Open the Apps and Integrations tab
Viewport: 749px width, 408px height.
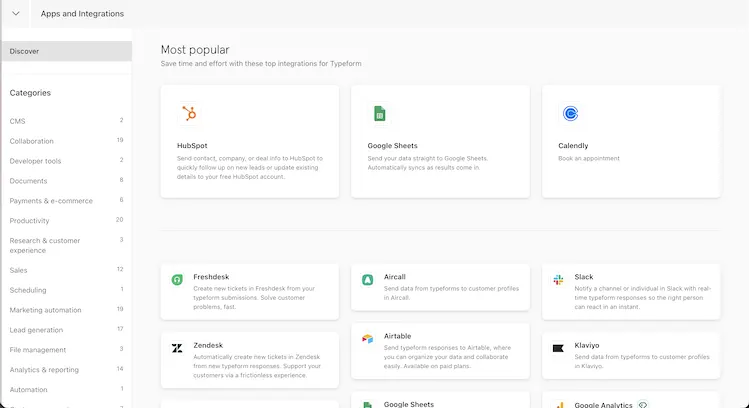click(82, 14)
